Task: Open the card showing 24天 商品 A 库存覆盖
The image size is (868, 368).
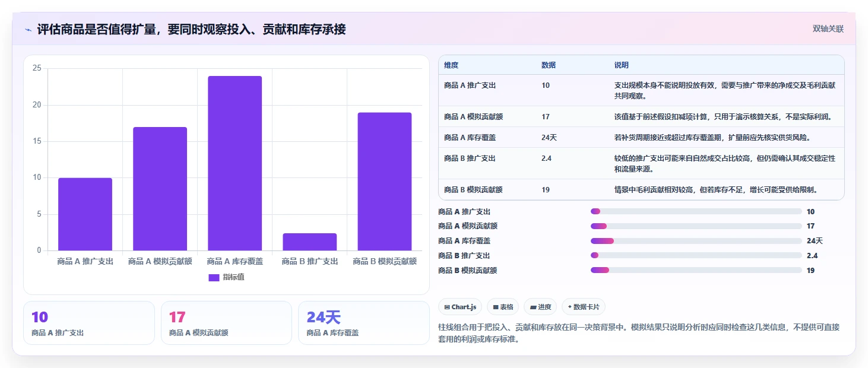Action: tap(364, 323)
